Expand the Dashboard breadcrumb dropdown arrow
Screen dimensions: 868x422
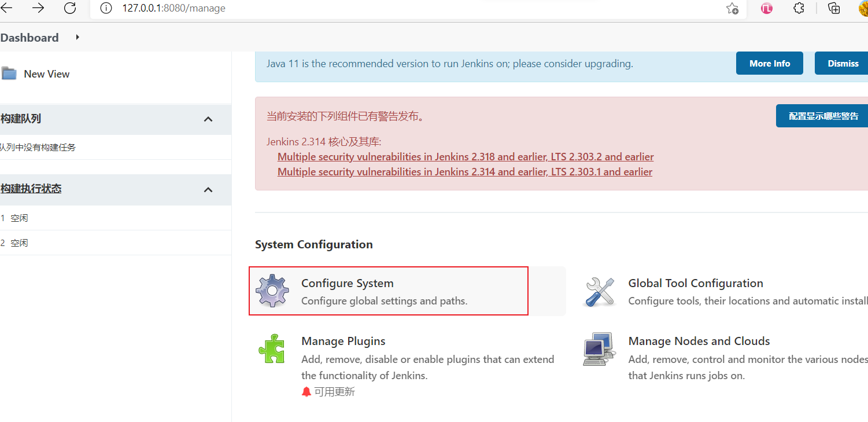[x=77, y=38]
